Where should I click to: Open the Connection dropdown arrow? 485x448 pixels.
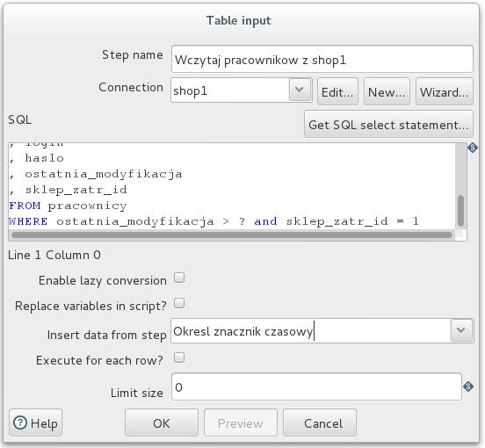[x=300, y=90]
